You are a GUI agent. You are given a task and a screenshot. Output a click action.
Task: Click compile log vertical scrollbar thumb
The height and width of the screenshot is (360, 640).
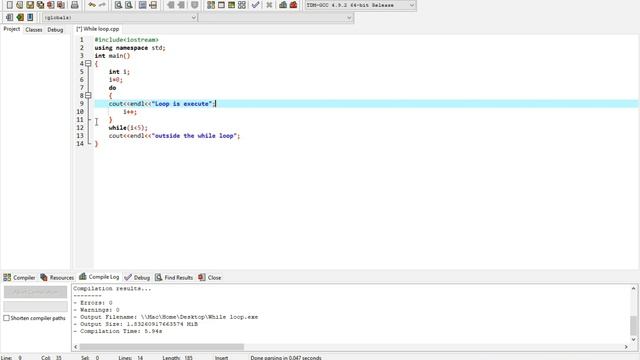633,325
